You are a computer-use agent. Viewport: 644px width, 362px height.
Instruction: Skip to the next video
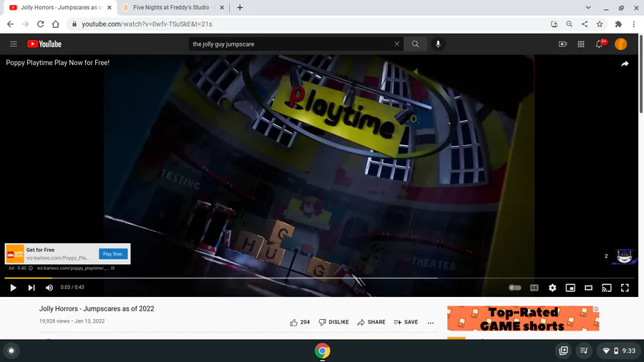[x=31, y=288]
